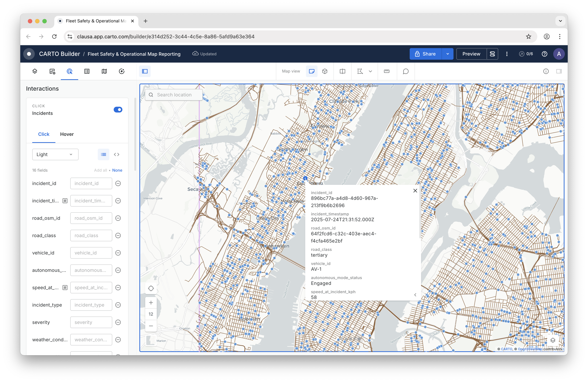Remove incident_id field from popup
The image size is (588, 382).
coord(118,183)
